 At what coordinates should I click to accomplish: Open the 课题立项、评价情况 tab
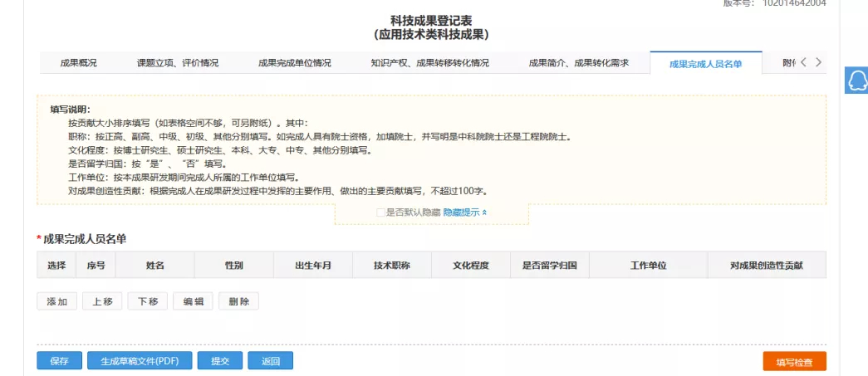click(x=178, y=63)
